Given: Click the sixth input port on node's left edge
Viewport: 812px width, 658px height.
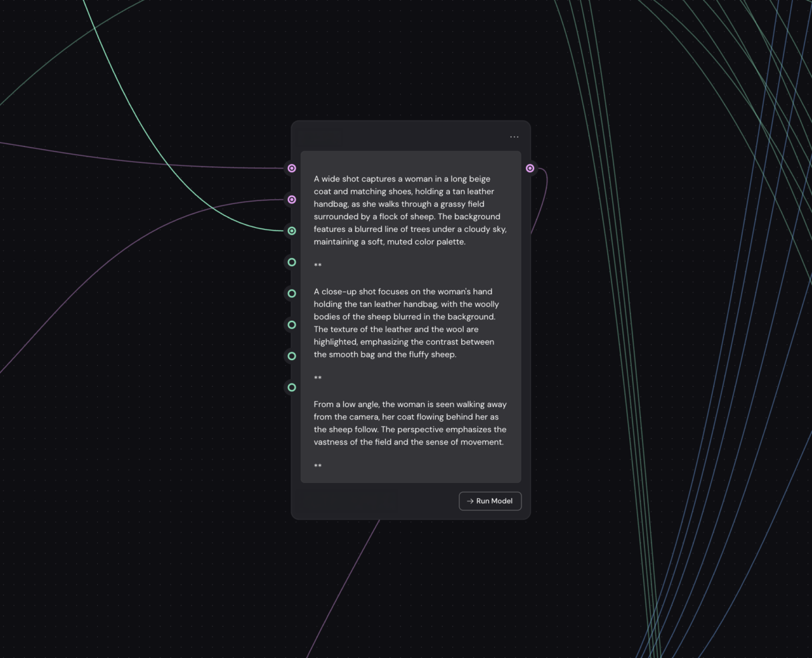Looking at the screenshot, I should click(292, 325).
